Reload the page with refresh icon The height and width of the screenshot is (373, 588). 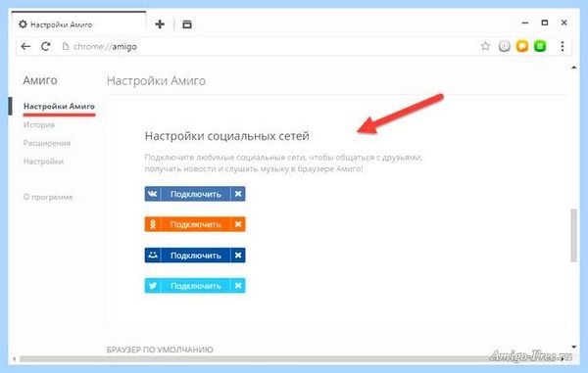[x=46, y=46]
